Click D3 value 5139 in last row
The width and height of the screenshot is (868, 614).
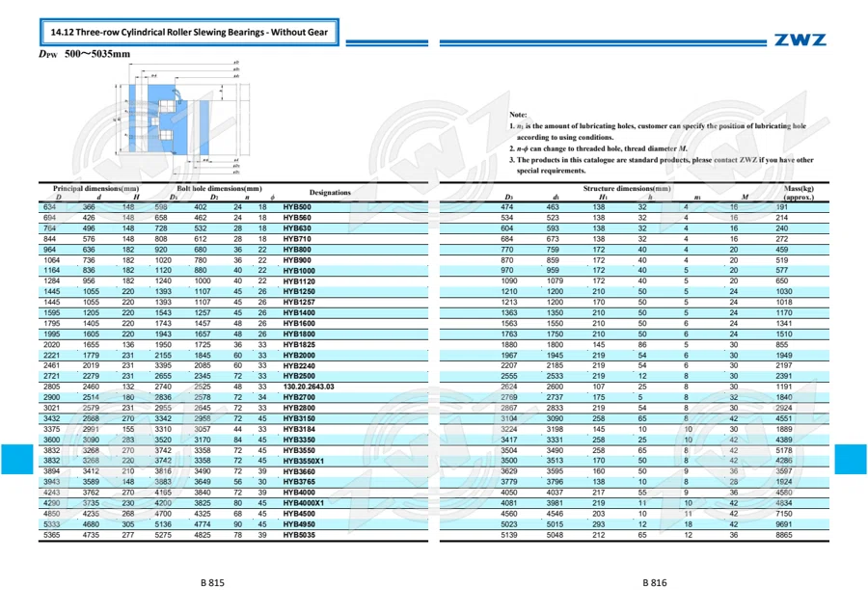coord(509,535)
